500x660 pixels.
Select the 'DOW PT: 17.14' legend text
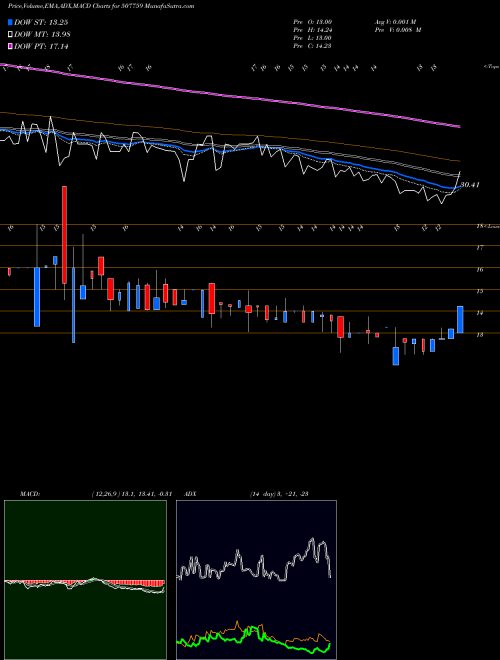pyautogui.click(x=41, y=47)
